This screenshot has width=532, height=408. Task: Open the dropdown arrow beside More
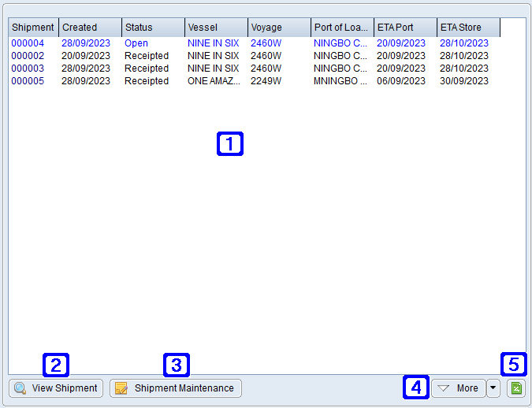click(493, 388)
